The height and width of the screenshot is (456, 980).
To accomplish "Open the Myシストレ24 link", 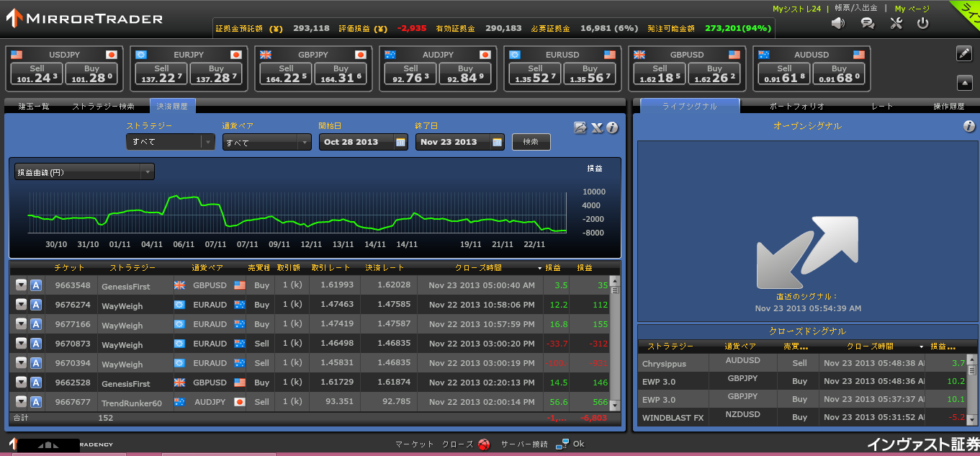I will coord(796,9).
